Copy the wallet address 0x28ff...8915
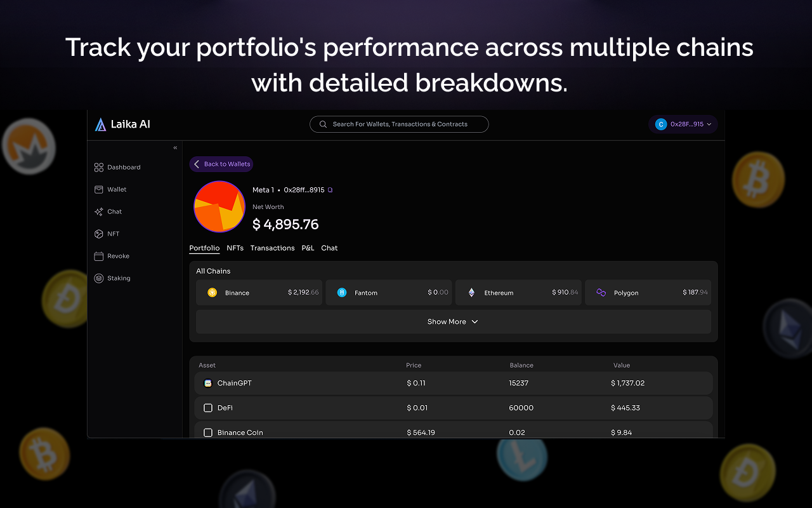 pos(331,189)
